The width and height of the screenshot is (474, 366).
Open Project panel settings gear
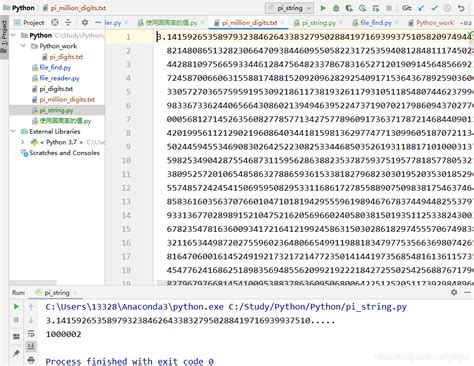[x=85, y=22]
